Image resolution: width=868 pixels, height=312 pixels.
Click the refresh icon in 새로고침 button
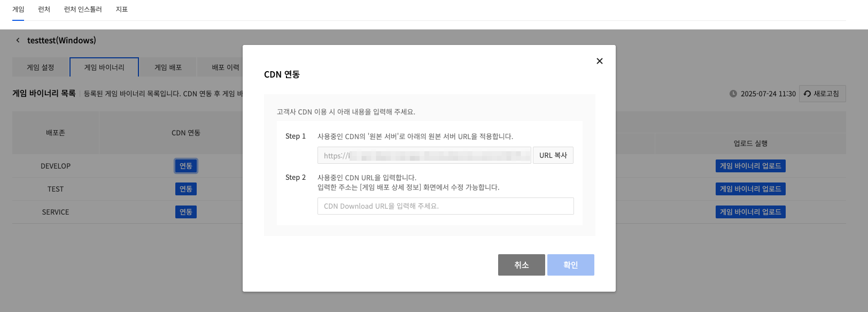tap(807, 94)
